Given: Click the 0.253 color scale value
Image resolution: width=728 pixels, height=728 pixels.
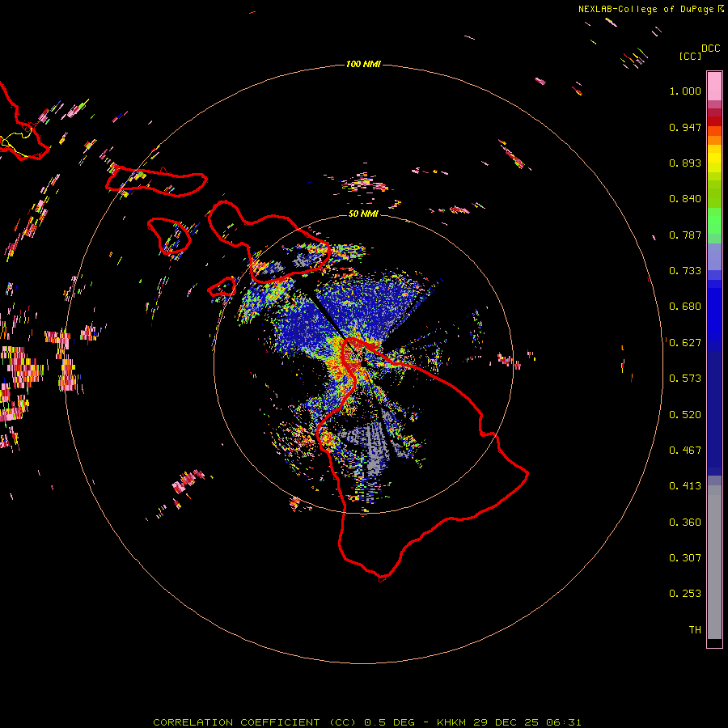Looking at the screenshot, I should (x=685, y=594).
